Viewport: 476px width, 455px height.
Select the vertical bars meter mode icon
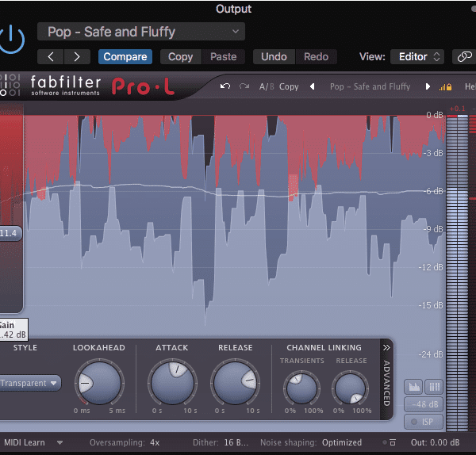tap(434, 387)
